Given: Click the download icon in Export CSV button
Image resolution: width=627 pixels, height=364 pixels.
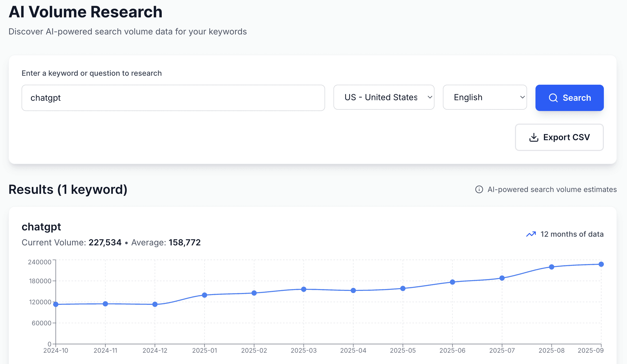Looking at the screenshot, I should point(534,137).
